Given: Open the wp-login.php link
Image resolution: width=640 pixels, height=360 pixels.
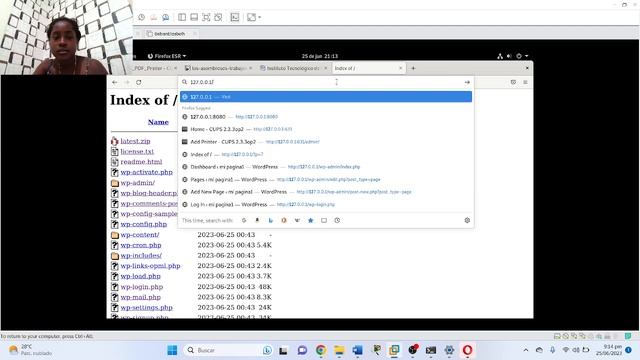Looking at the screenshot, I should [x=141, y=287].
